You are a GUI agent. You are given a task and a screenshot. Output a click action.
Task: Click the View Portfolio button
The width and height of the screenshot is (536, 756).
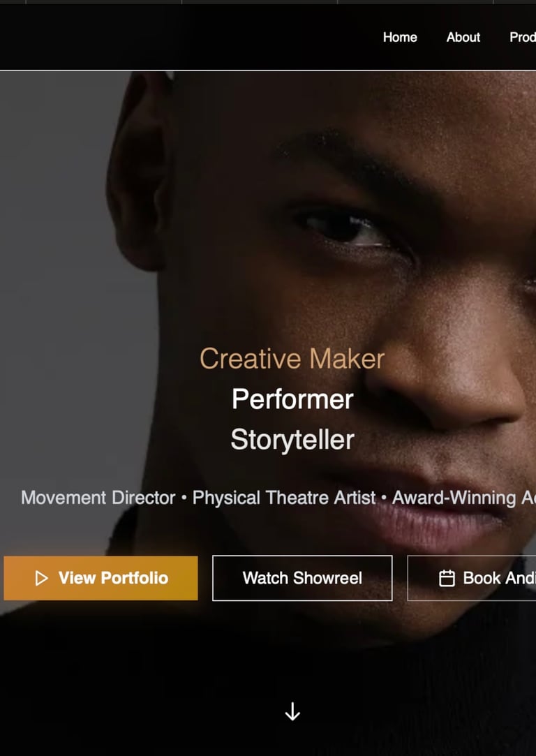pos(100,578)
